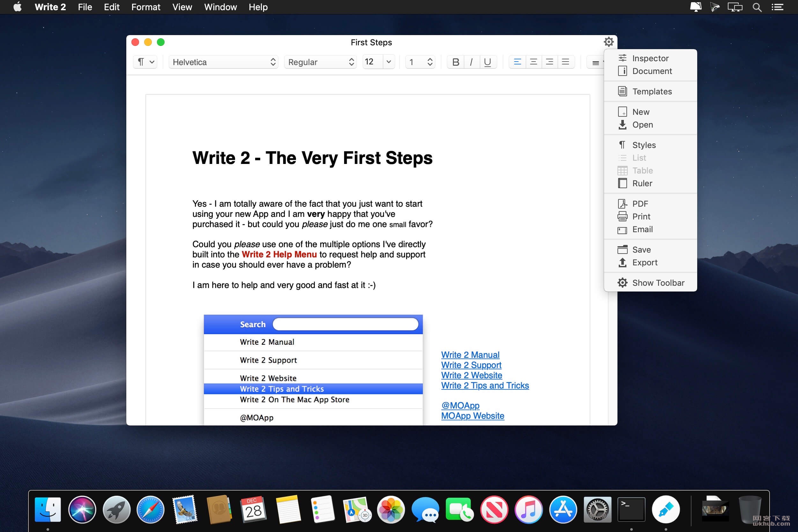
Task: Click the font size 12 field
Action: pos(373,62)
